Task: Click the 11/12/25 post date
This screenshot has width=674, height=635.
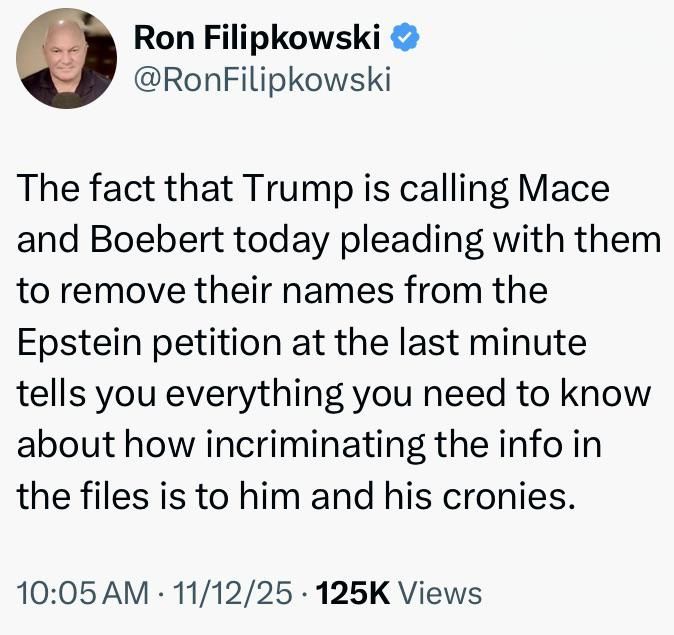Action: 232,593
